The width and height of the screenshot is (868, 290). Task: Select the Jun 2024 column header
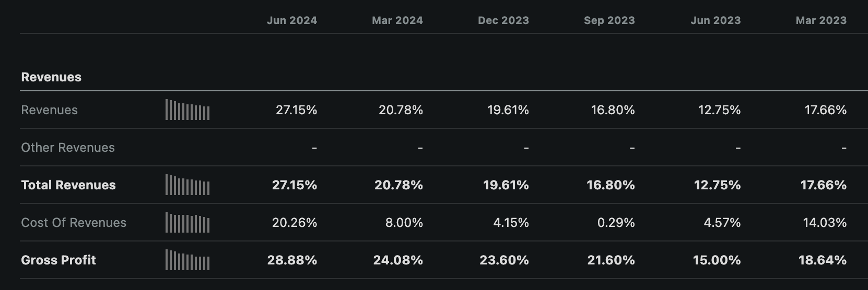[291, 20]
